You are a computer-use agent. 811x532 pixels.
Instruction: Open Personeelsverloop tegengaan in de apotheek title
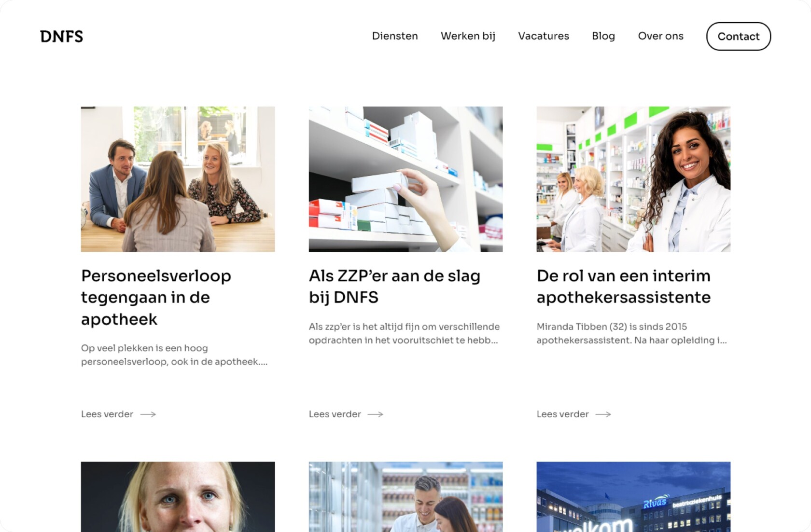(x=156, y=298)
